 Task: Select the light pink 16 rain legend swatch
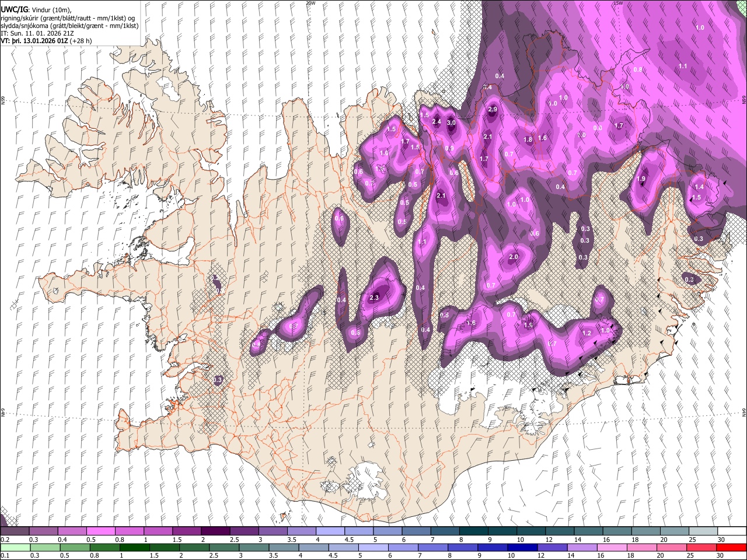[612, 547]
